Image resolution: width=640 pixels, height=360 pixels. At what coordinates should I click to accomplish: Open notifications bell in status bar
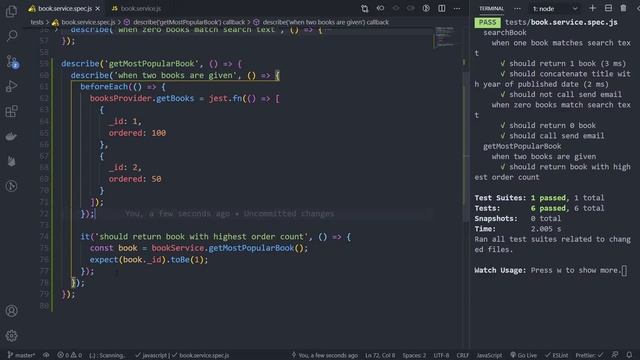629,355
